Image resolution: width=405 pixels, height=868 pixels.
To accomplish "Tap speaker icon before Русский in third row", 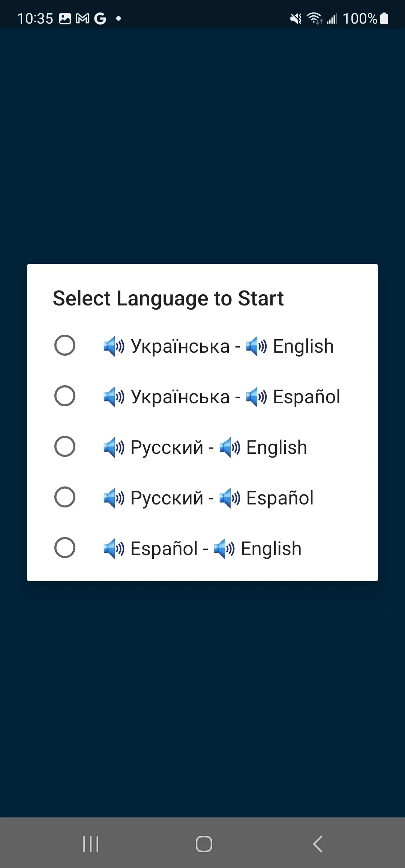I will [x=114, y=447].
